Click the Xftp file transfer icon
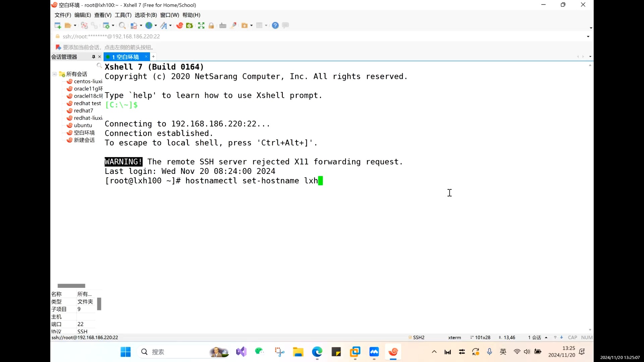The width and height of the screenshot is (644, 362). (190, 25)
